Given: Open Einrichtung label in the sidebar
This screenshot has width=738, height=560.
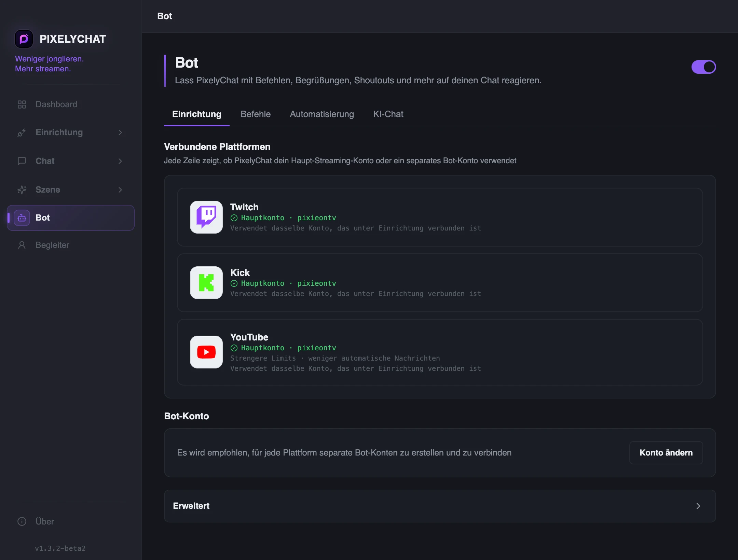Looking at the screenshot, I should (x=59, y=132).
